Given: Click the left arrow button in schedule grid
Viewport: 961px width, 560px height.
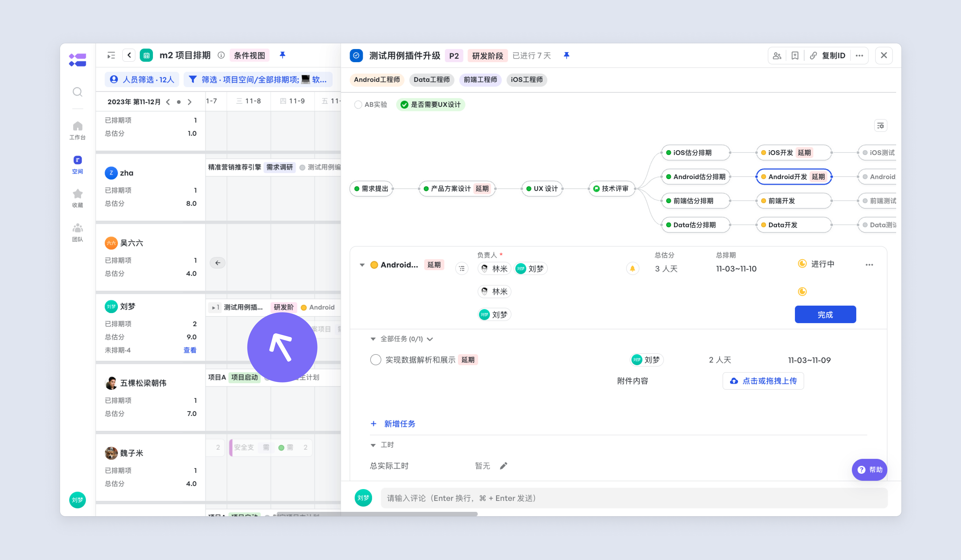Looking at the screenshot, I should pos(217,263).
